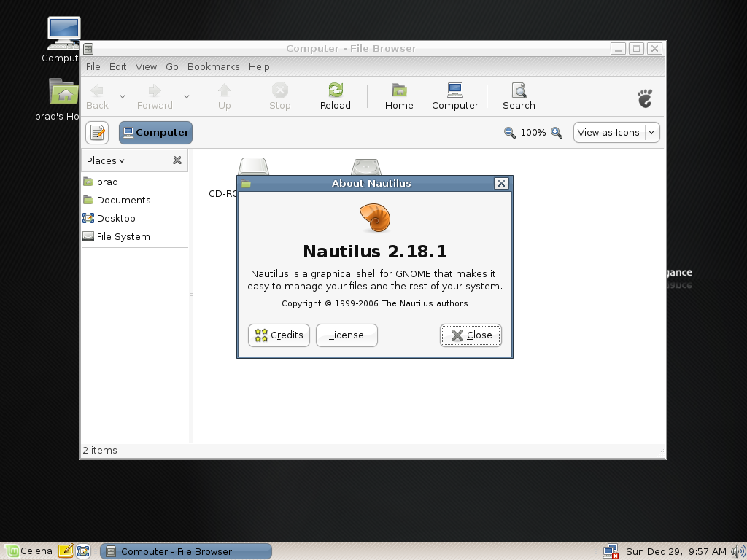Click the volume control tray icon
Viewport: 747px width, 560px height.
coord(738,551)
